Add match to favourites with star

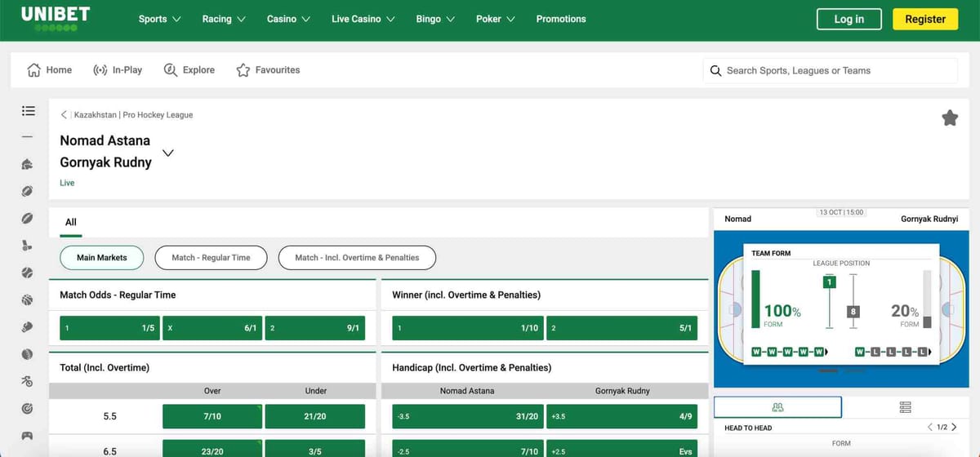click(950, 118)
